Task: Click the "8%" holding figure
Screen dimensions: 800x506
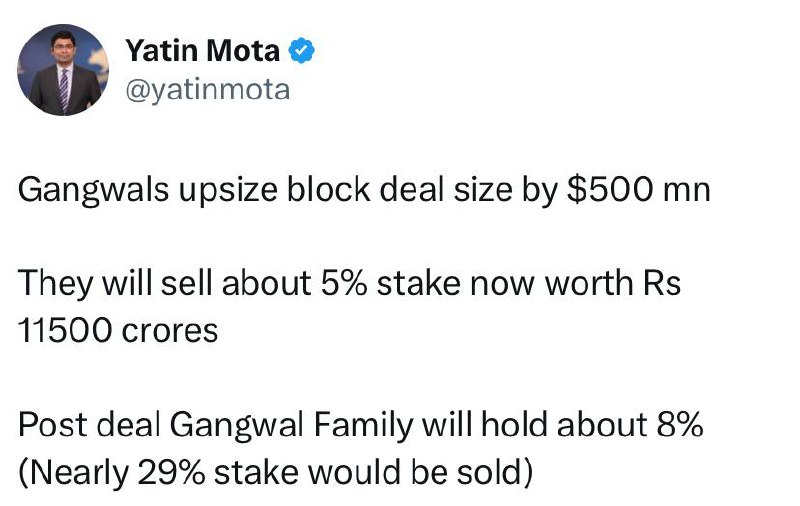Action: [x=680, y=424]
